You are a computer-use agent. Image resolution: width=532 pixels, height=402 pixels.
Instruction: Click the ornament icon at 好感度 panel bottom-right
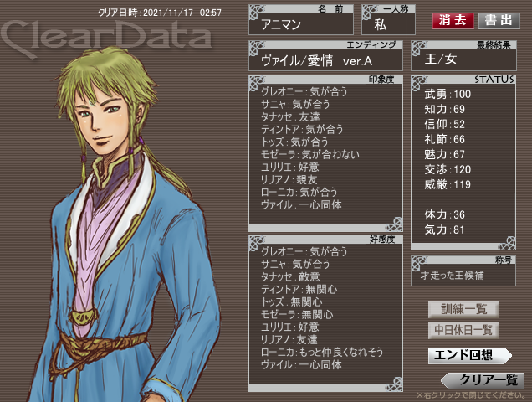tap(394, 384)
